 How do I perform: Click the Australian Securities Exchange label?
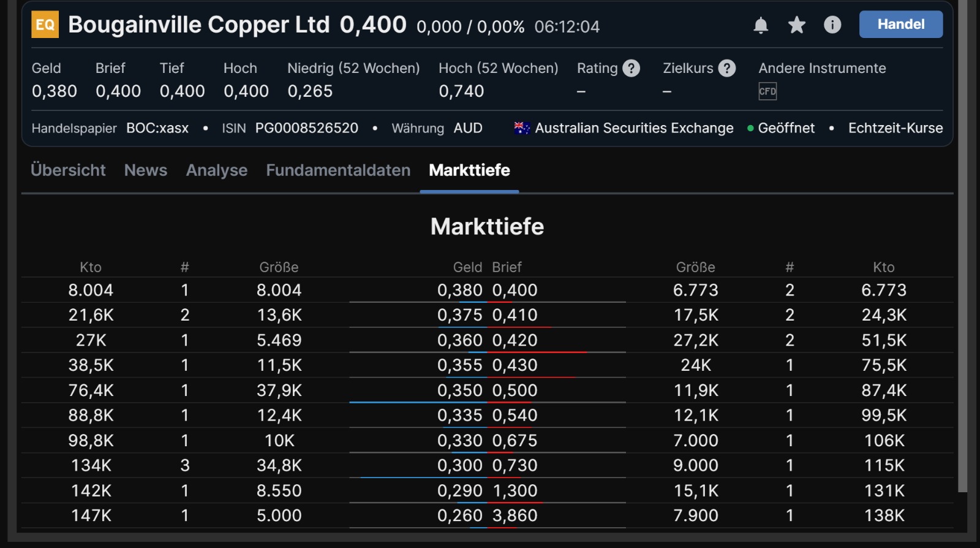pyautogui.click(x=634, y=128)
